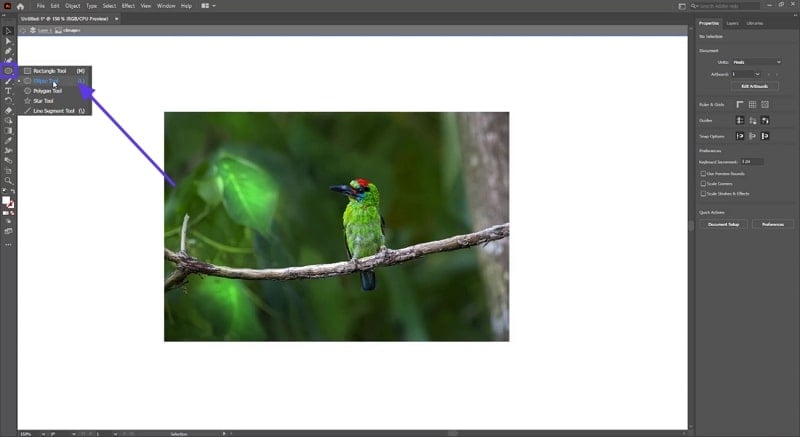Click the Fill color swatch
800x437 pixels.
click(x=6, y=200)
